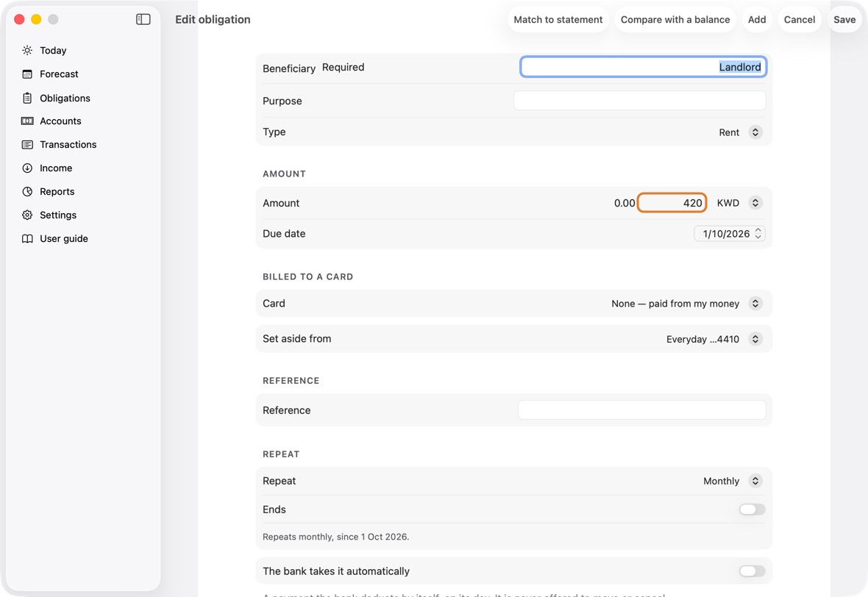
Task: Click the Accounts banknote icon
Action: (27, 121)
